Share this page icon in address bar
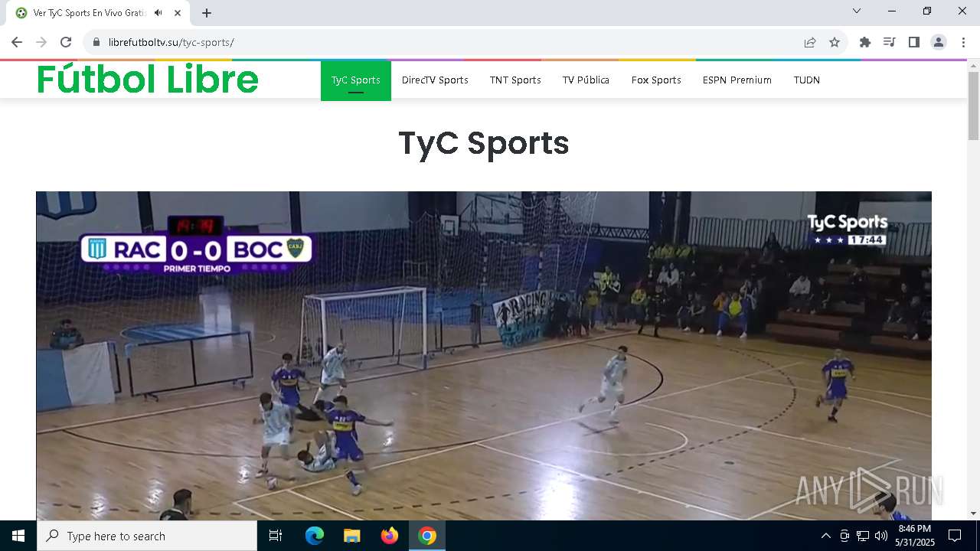Viewport: 980px width, 551px height. [x=810, y=42]
